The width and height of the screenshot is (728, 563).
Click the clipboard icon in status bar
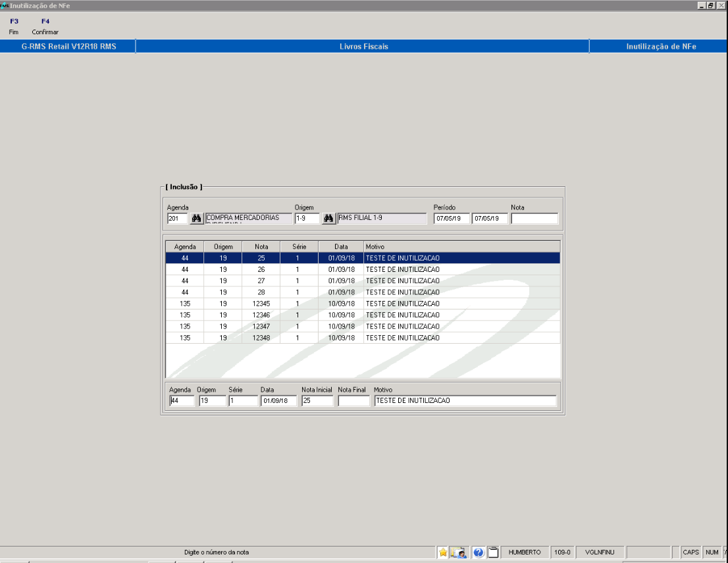tap(493, 552)
